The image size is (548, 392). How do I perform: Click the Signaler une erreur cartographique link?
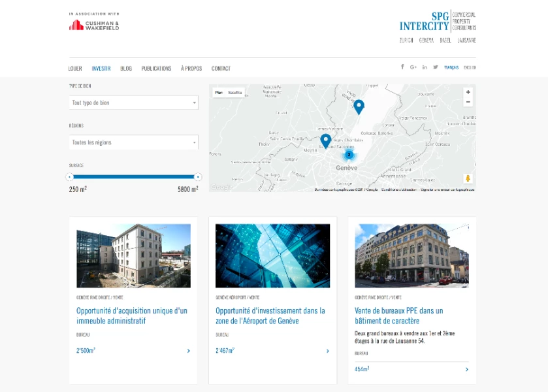[447, 189]
